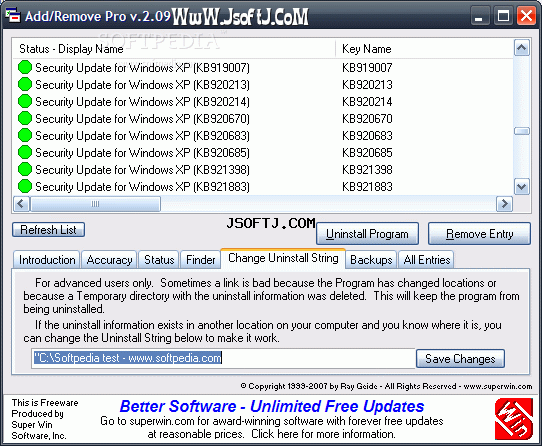Click the vertical scrollbar thumb
Image resolution: width=542 pixels, height=446 pixels.
pos(522,131)
